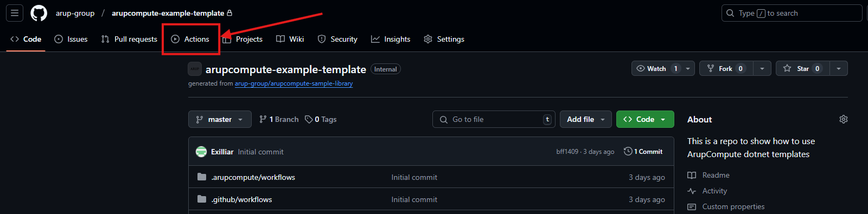
Task: Open the Pull requests tab
Action: (x=129, y=39)
